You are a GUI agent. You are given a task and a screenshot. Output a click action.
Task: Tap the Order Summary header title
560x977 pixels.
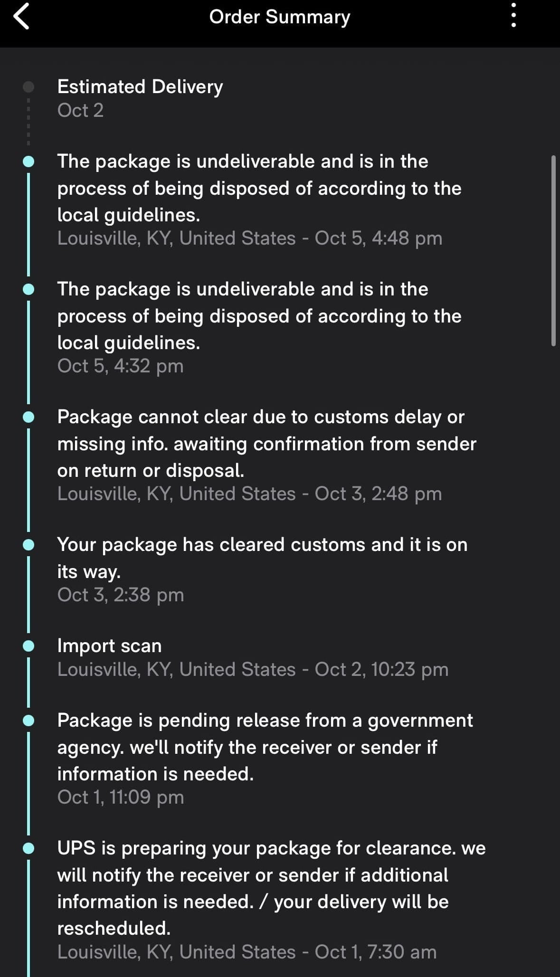[279, 17]
